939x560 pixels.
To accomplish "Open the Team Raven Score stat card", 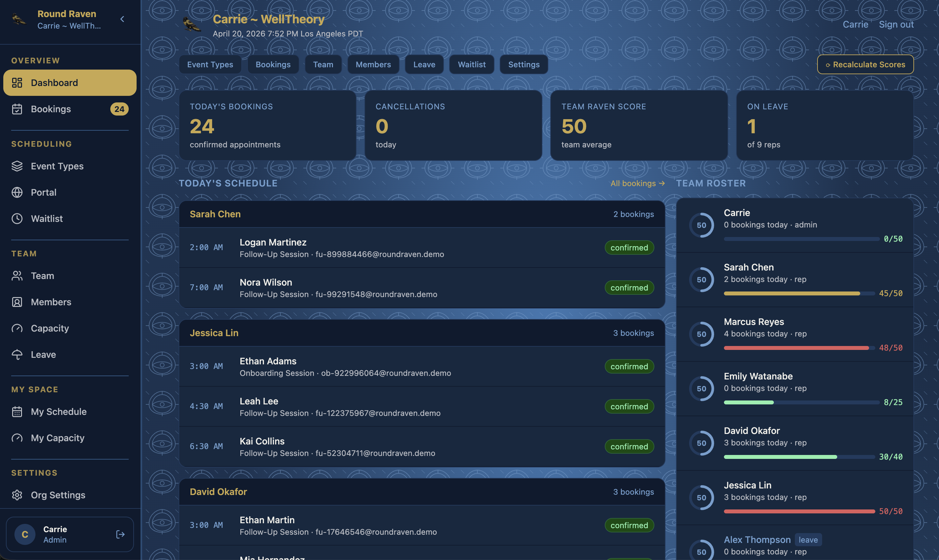I will click(x=639, y=125).
